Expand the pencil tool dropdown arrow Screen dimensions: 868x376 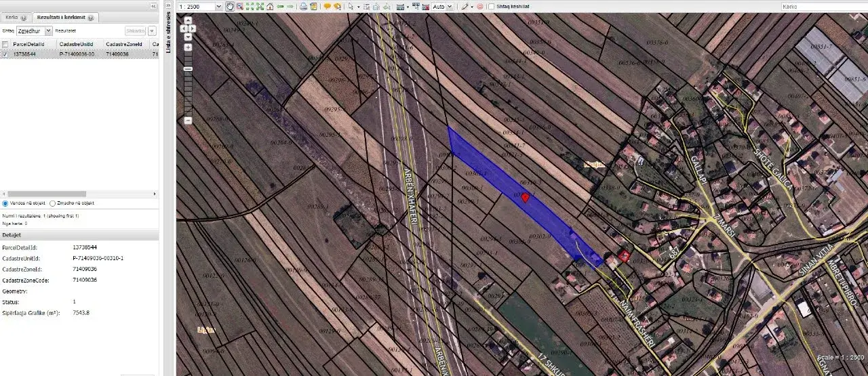click(x=472, y=6)
